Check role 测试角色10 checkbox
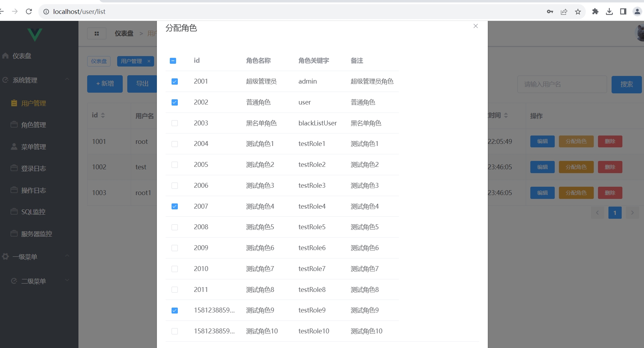This screenshot has height=348, width=644. [175, 331]
